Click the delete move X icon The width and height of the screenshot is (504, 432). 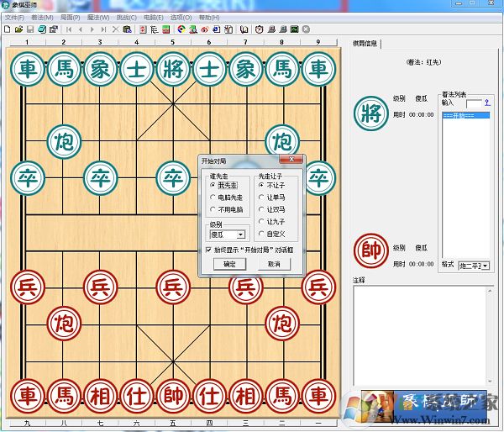[115, 29]
